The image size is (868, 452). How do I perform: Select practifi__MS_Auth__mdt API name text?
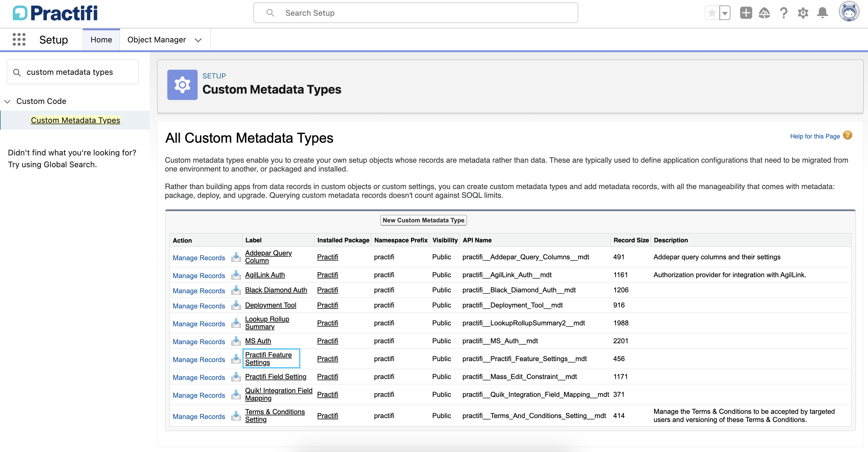(500, 341)
